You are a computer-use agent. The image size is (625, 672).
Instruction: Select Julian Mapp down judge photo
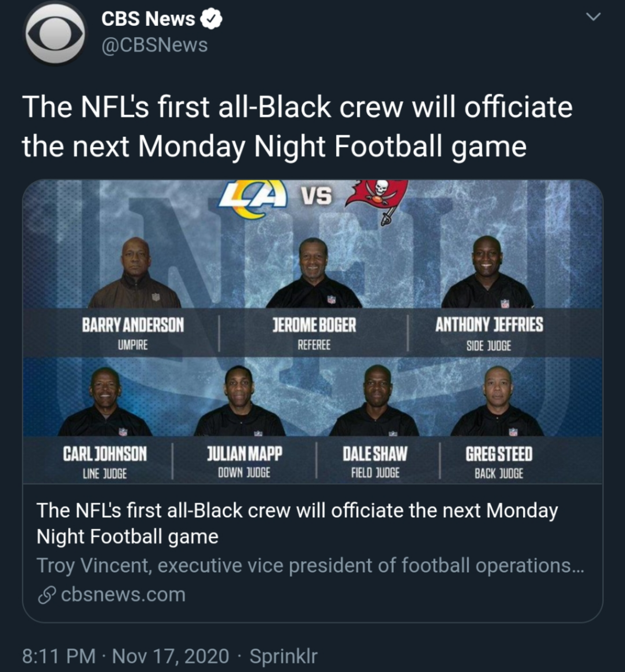pyautogui.click(x=240, y=401)
